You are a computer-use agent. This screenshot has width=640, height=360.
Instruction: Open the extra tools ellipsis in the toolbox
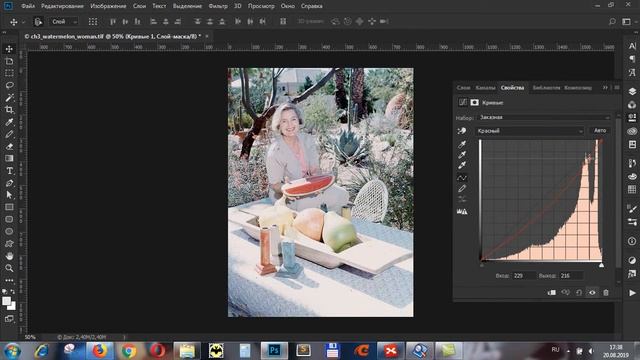[9, 280]
